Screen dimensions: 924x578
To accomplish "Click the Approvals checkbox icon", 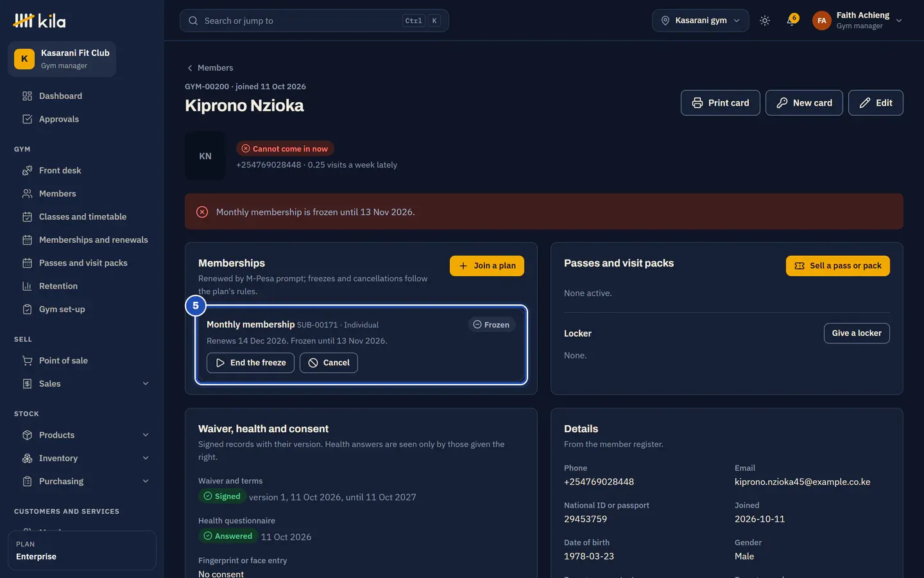I will (27, 119).
